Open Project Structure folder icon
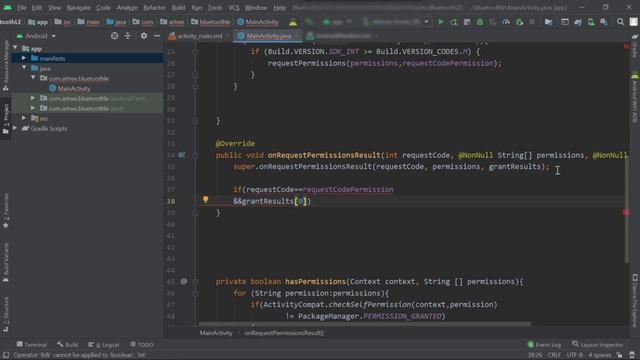The width and height of the screenshot is (640, 360). [x=549, y=22]
